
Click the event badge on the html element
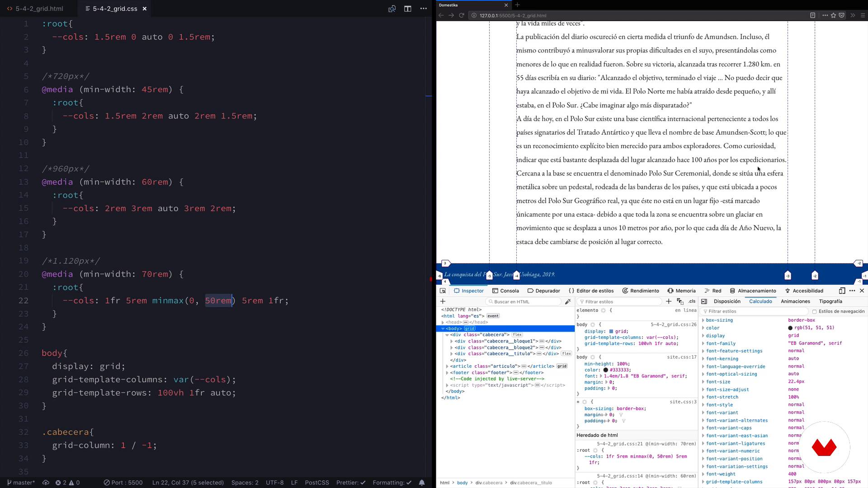(x=493, y=316)
